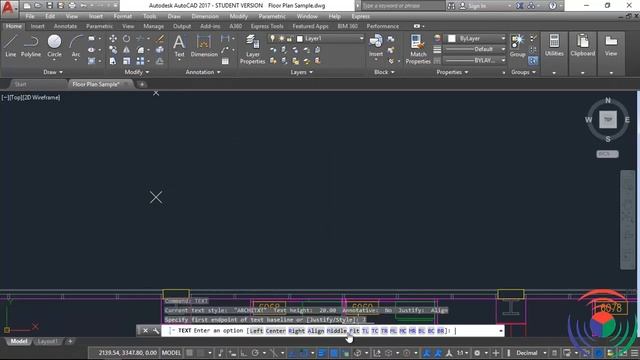Image resolution: width=640 pixels, height=360 pixels.
Task: Select the Copy tool in Modify panel
Action: (x=113, y=50)
